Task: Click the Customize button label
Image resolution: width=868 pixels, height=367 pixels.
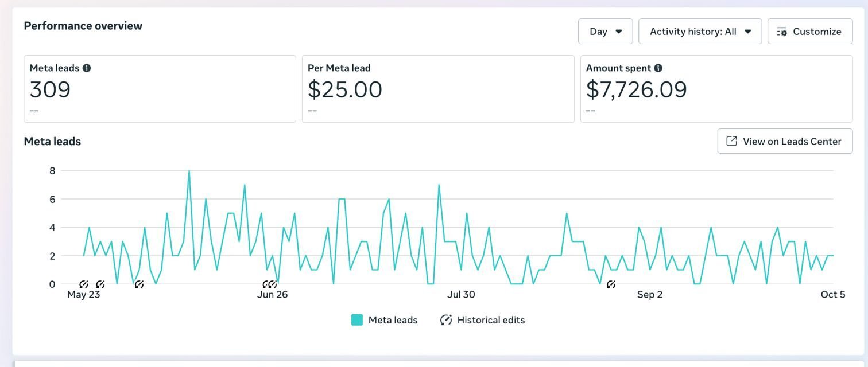Action: click(x=817, y=32)
